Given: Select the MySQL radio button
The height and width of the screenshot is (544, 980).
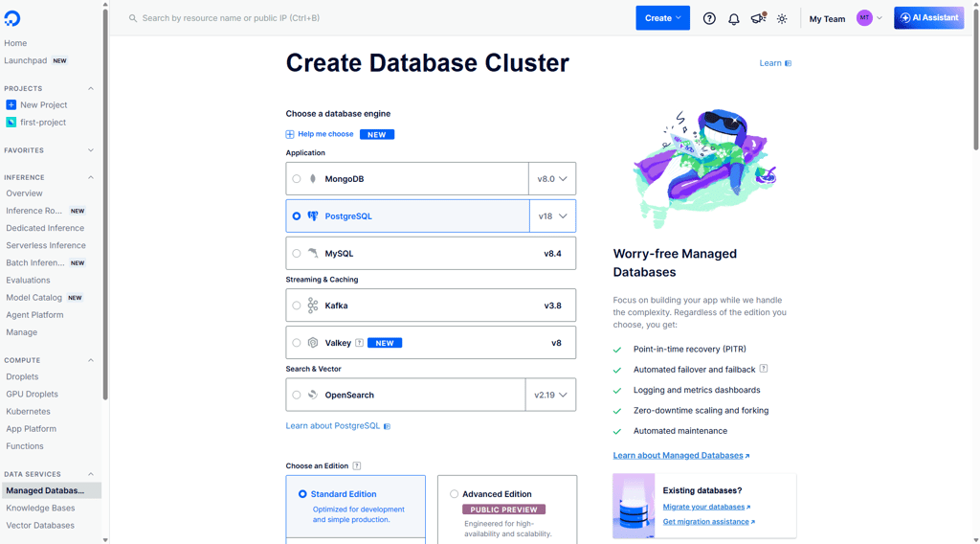Looking at the screenshot, I should tap(297, 253).
